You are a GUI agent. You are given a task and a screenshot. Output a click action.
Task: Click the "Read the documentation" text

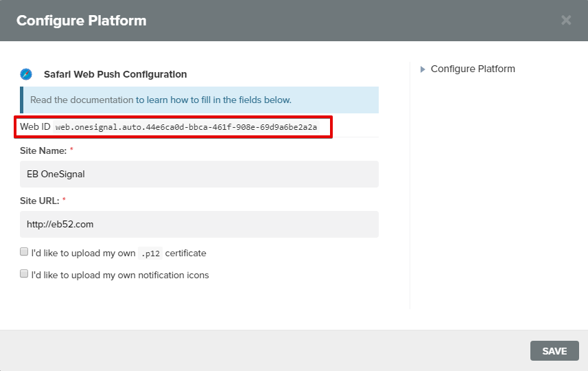pos(82,100)
